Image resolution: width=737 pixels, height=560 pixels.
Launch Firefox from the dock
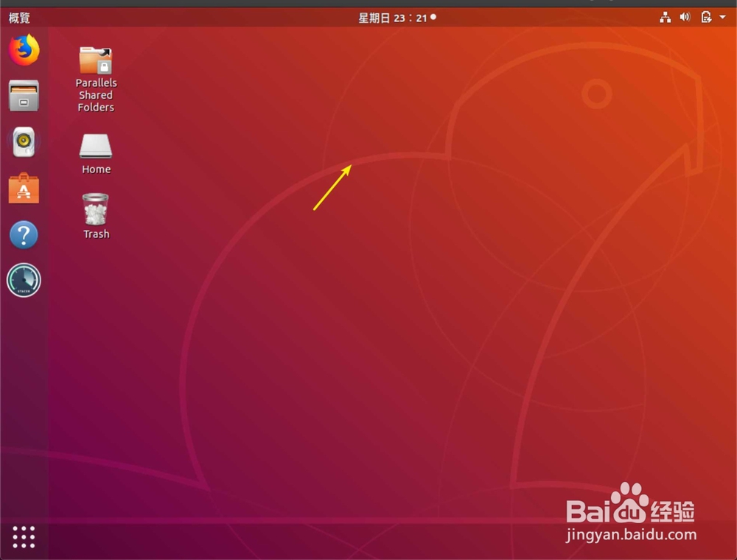[x=24, y=50]
